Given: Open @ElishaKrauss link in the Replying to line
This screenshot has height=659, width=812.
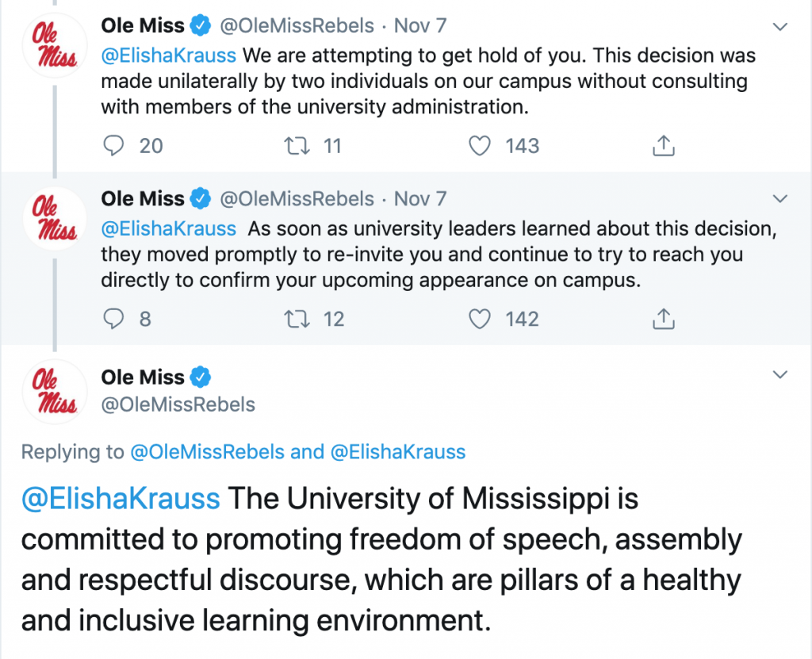Looking at the screenshot, I should pos(397,453).
